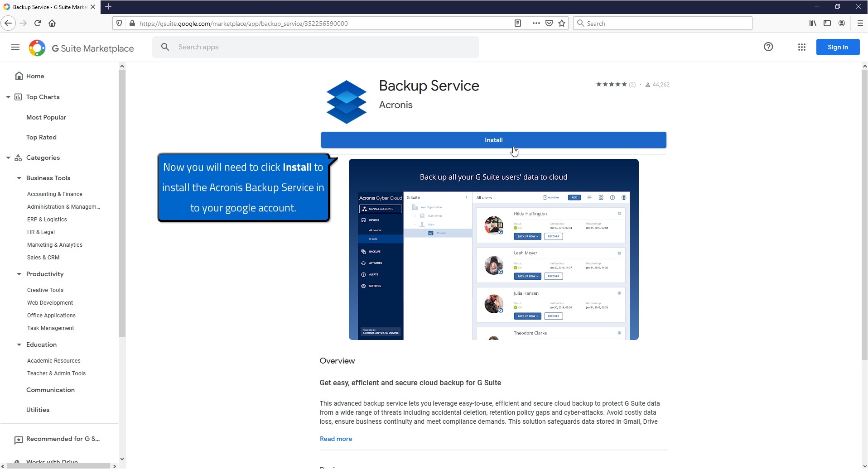Screen dimensions: 868x469
Task: Click the app screenshot preview image
Action: [493, 249]
